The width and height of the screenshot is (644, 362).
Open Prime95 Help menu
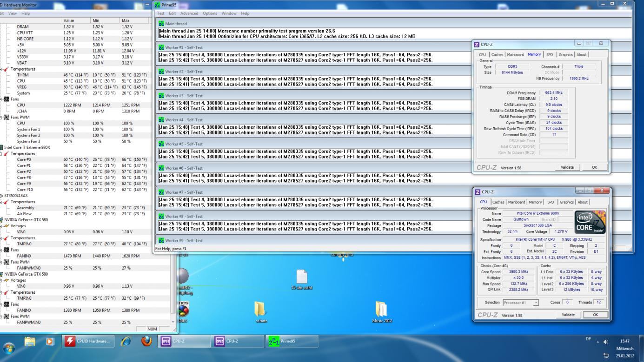pos(245,13)
